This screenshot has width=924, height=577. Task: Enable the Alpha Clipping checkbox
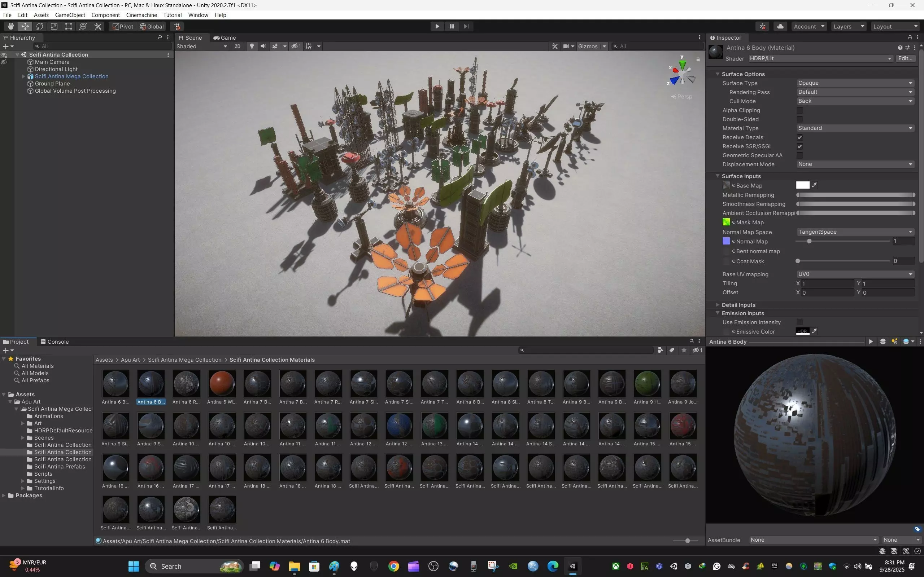tap(799, 110)
